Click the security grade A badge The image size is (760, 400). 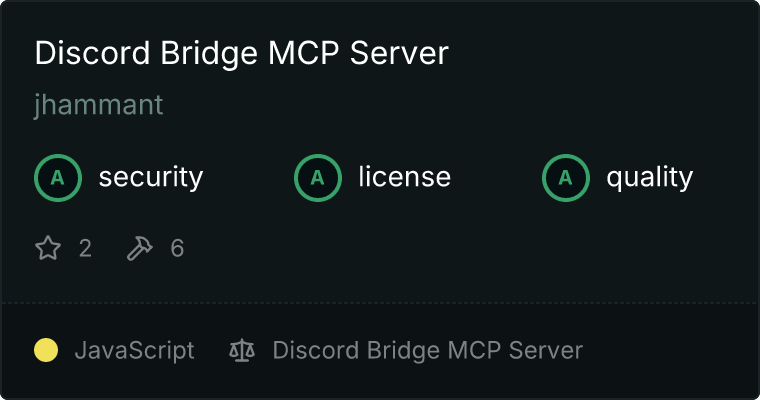point(58,178)
